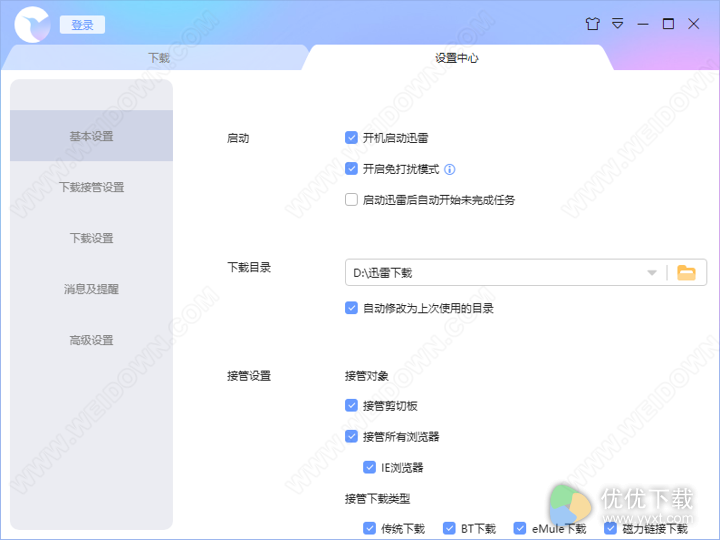Toggle 磁力链接下载 checkbox

click(610, 529)
